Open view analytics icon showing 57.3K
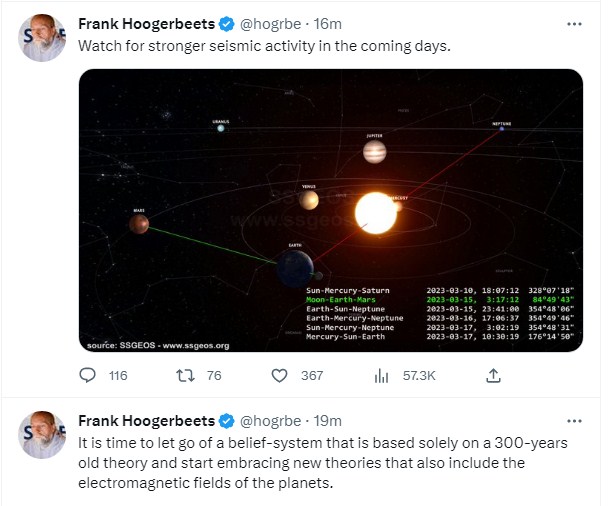Image resolution: width=613 pixels, height=506 pixels. pos(381,376)
